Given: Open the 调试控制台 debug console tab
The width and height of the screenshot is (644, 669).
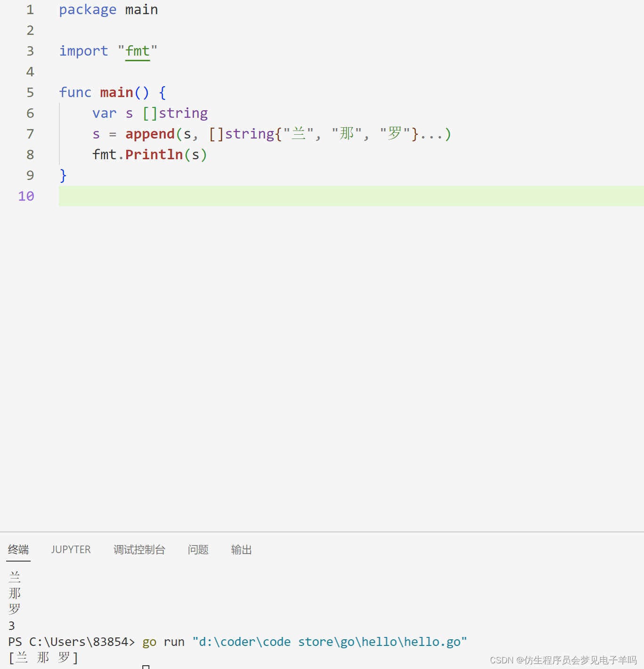Looking at the screenshot, I should (x=139, y=549).
